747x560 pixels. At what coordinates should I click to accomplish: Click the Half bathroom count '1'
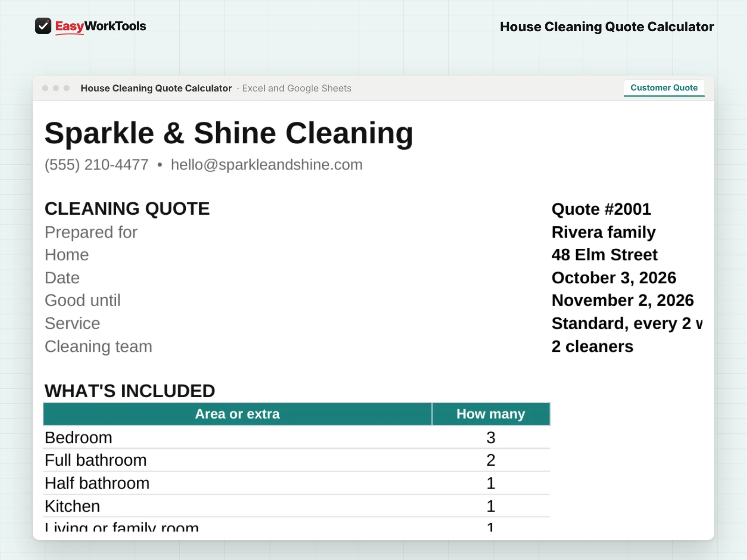click(491, 483)
